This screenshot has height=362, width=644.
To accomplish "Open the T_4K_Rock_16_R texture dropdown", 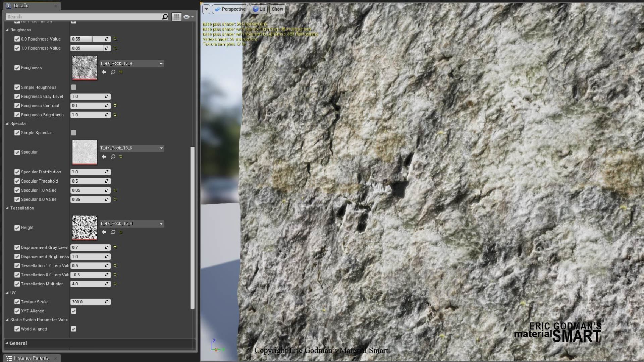I will (132, 63).
